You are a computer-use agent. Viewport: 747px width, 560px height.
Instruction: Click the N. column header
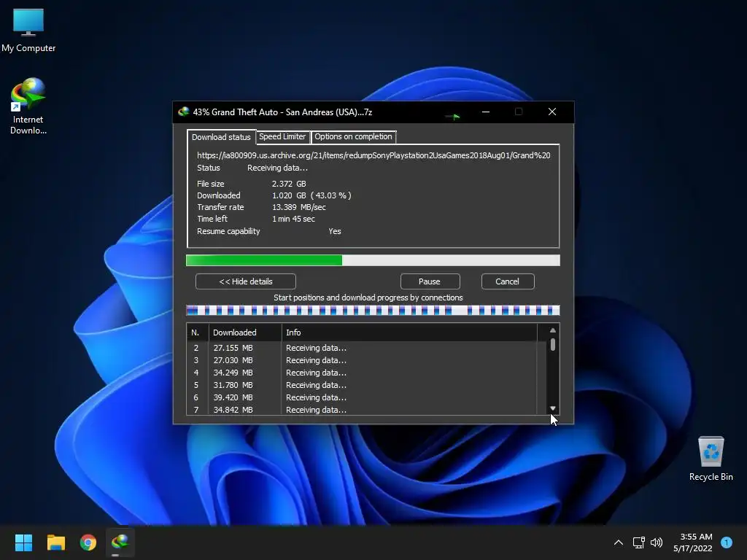(x=197, y=332)
